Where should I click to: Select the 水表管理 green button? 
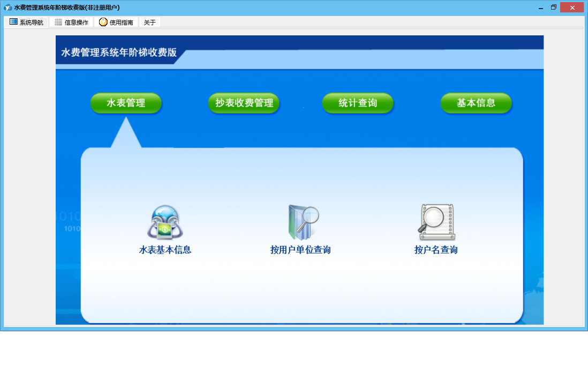(126, 103)
